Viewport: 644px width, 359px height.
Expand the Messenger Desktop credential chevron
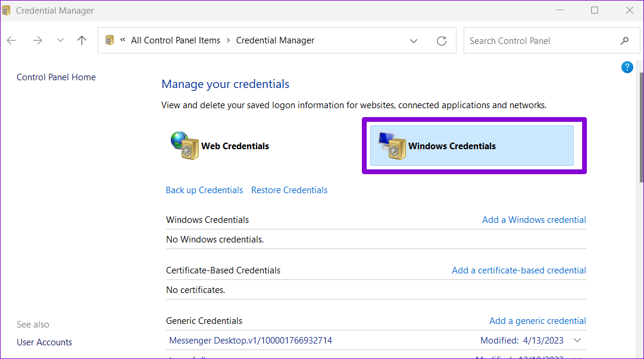point(577,340)
